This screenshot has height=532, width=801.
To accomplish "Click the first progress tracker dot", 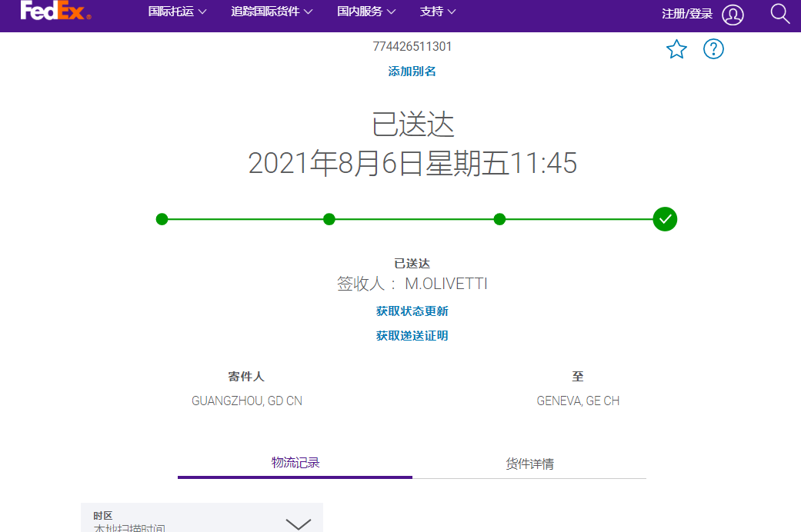I will tap(162, 219).
